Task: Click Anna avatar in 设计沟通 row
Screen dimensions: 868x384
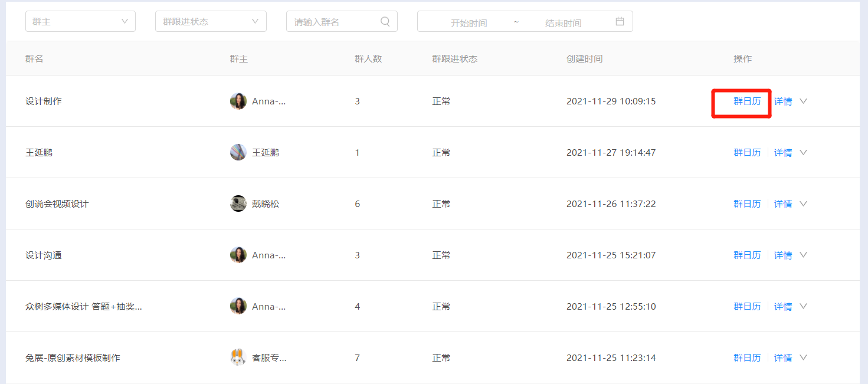Action: [x=238, y=255]
